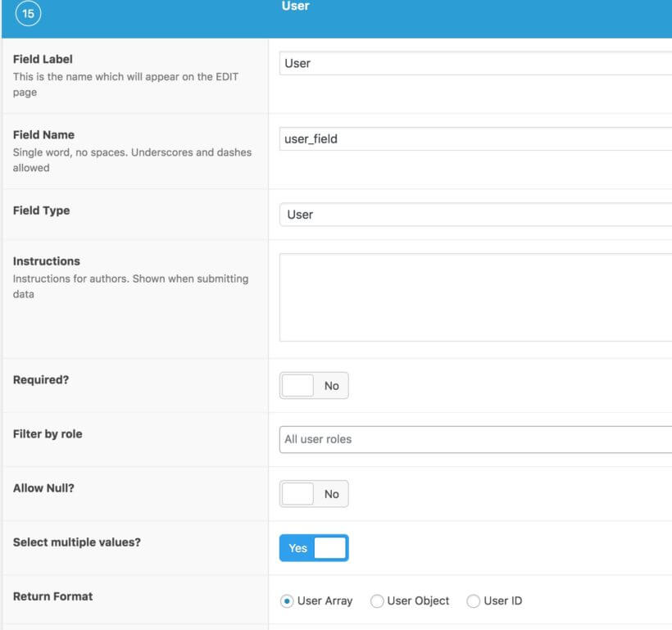Select the User Object return format
The image size is (672, 630).
(376, 601)
